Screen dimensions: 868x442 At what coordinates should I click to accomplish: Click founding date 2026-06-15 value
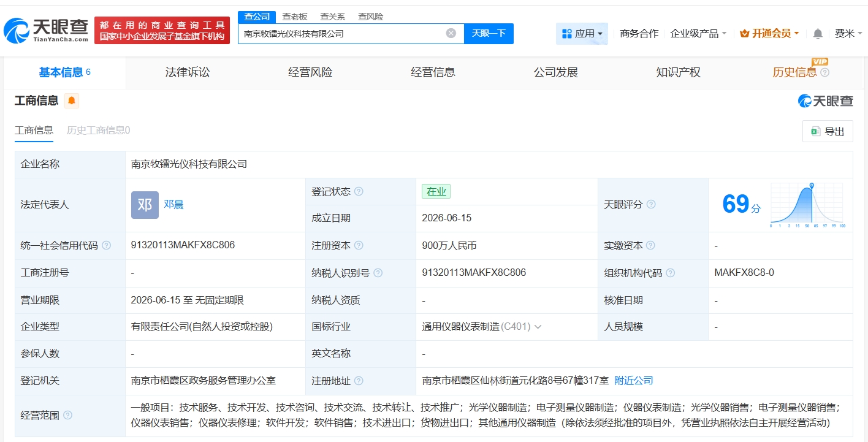tap(447, 218)
